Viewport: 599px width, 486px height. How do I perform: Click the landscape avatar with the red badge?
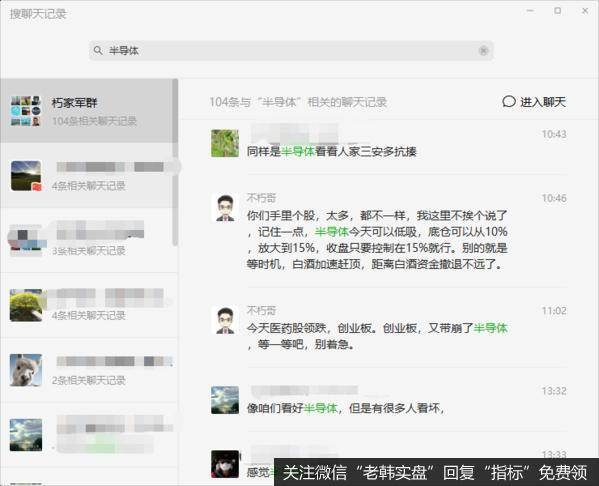pos(26,176)
